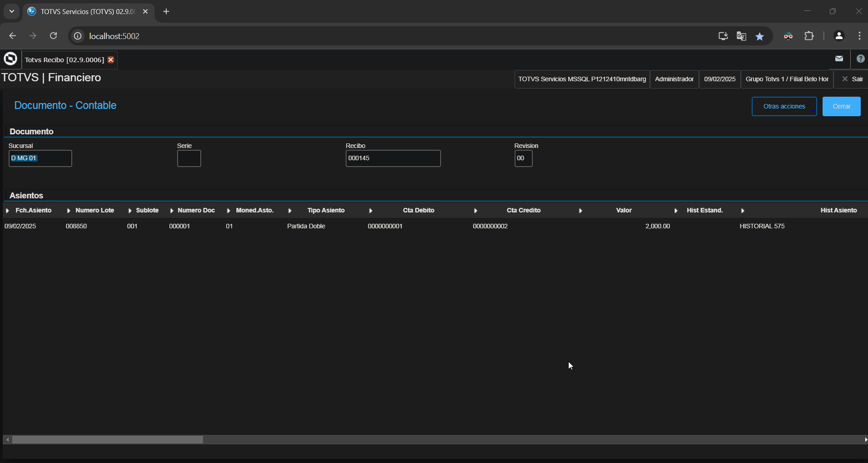
Task: Open the translate page icon
Action: pyautogui.click(x=741, y=36)
